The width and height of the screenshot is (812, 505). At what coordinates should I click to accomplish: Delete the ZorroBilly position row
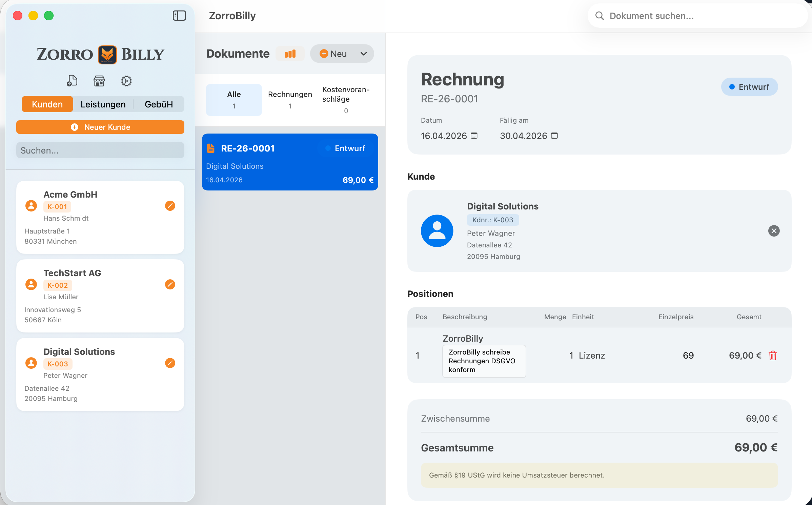(773, 356)
